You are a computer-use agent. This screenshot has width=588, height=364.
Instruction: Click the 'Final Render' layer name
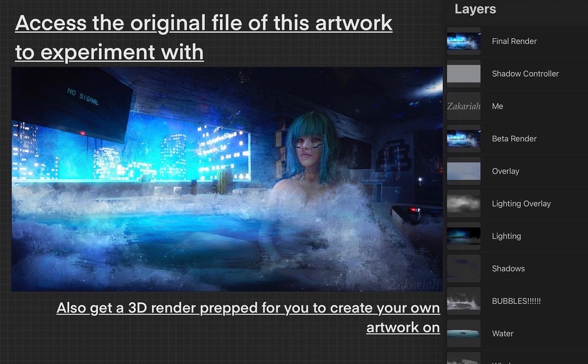click(514, 42)
